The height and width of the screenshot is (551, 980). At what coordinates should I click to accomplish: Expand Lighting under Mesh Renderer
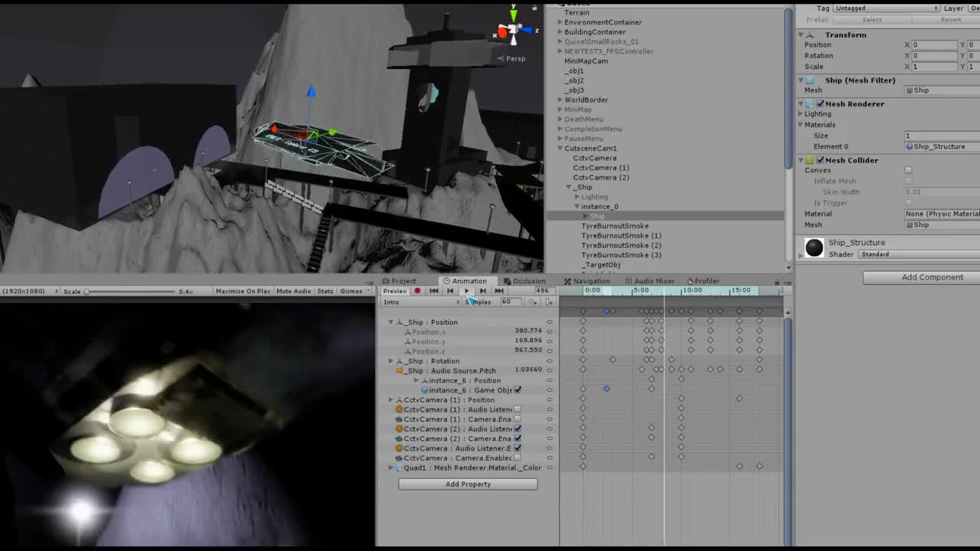(801, 113)
